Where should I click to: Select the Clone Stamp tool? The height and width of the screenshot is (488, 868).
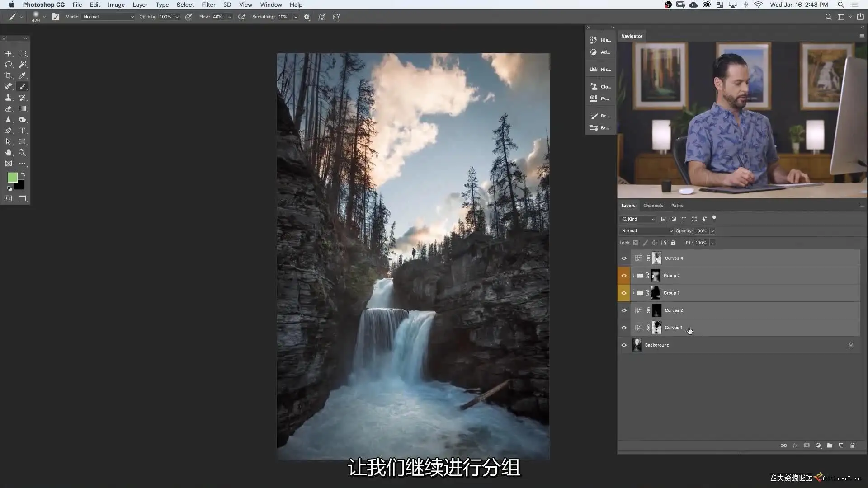[8, 98]
